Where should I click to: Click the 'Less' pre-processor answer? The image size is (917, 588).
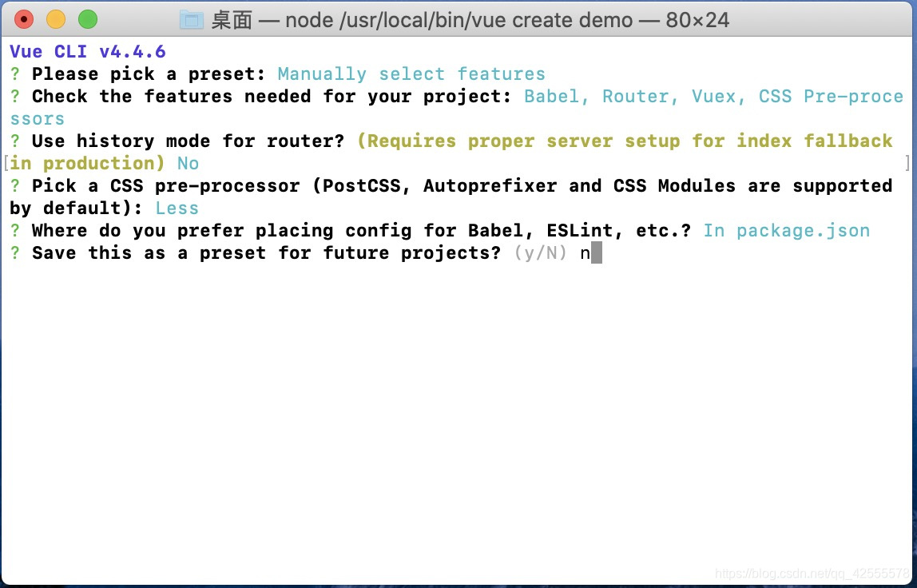tap(177, 209)
